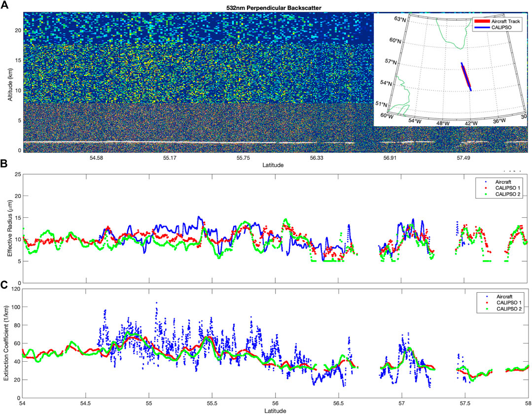The height and width of the screenshot is (414, 532).
Task: Click the 15 tick on the Effective Radius axis
Action: pyautogui.click(x=18, y=218)
